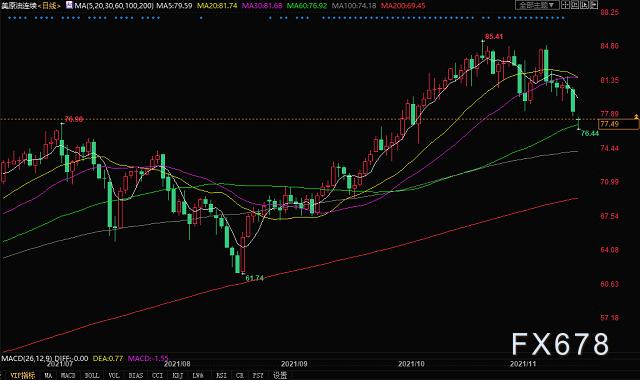This screenshot has height=380, width=640.
Task: Switch to the BOLL indicator tab
Action: 92,376
